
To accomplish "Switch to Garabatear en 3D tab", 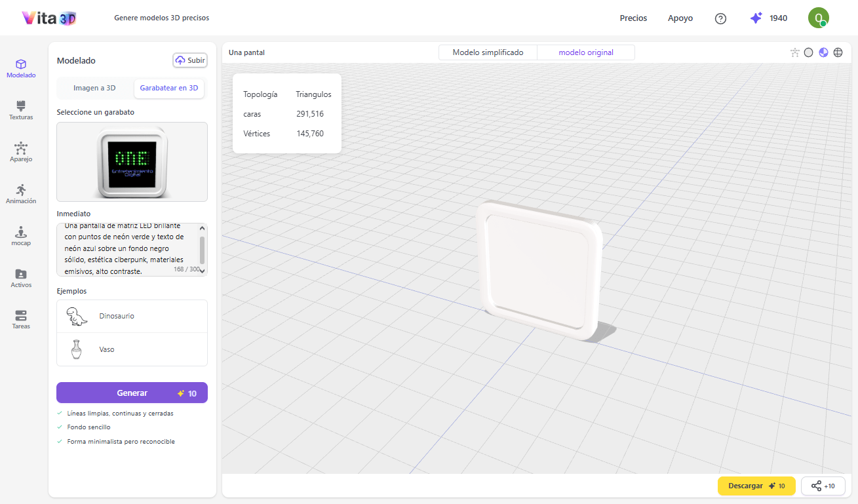I will 169,88.
